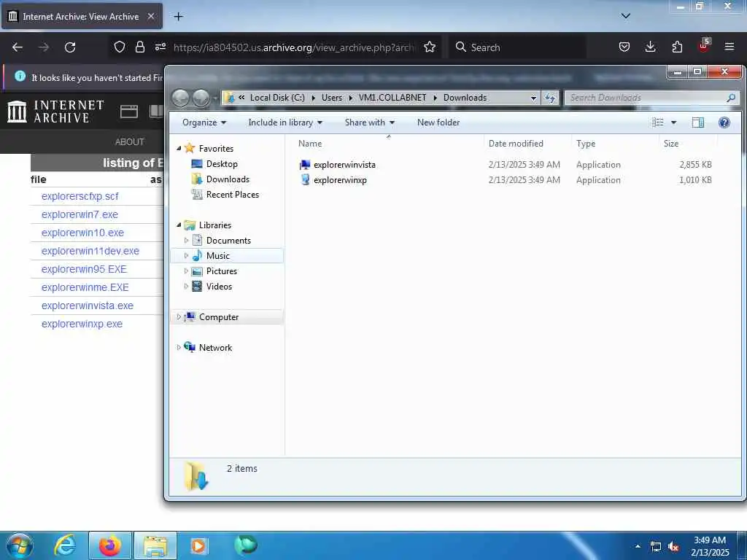List all tabs dropdown arrow
This screenshot has height=560, width=747.
[625, 16]
